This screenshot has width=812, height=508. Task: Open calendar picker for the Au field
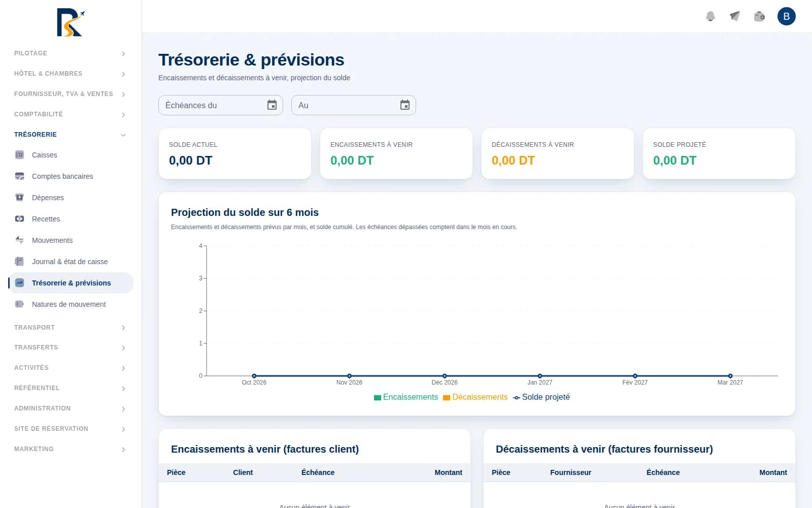(405, 105)
